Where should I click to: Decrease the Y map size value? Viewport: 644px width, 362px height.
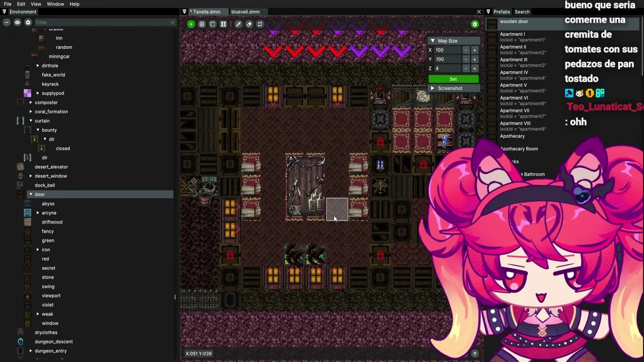point(466,59)
